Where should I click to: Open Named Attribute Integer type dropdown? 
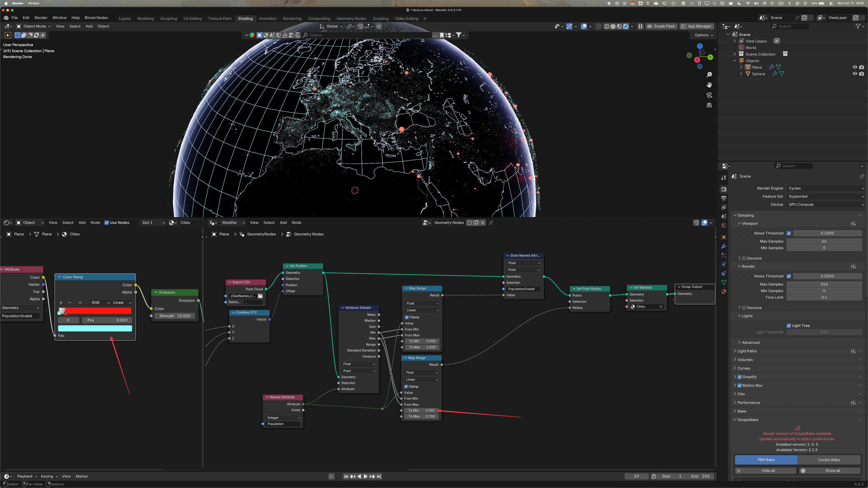tap(283, 418)
